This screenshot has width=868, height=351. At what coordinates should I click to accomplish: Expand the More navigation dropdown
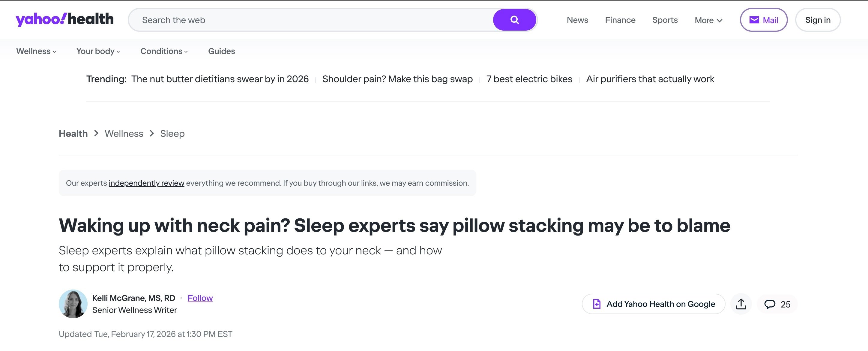708,20
